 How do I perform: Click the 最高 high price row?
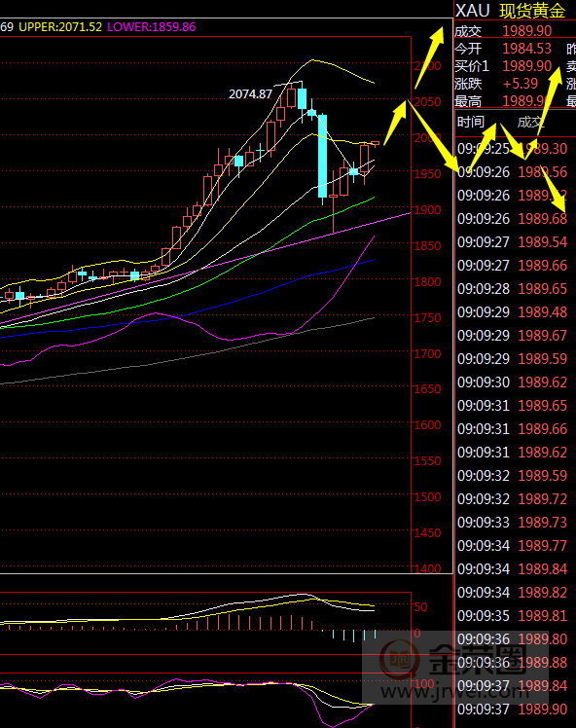[x=515, y=101]
